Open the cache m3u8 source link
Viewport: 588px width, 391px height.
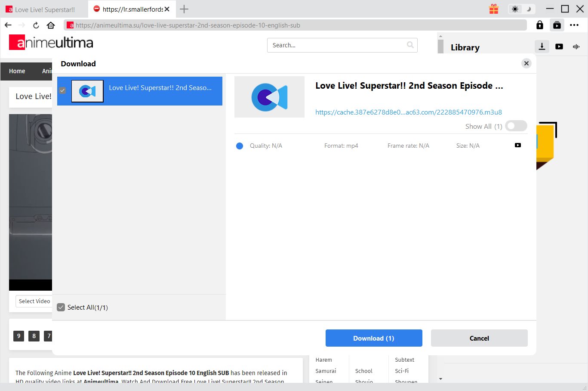click(x=408, y=112)
